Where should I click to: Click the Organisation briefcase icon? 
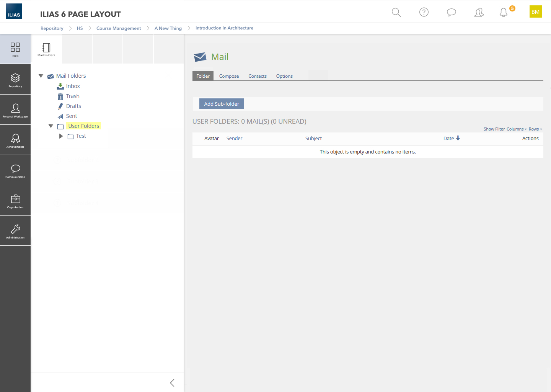15,201
